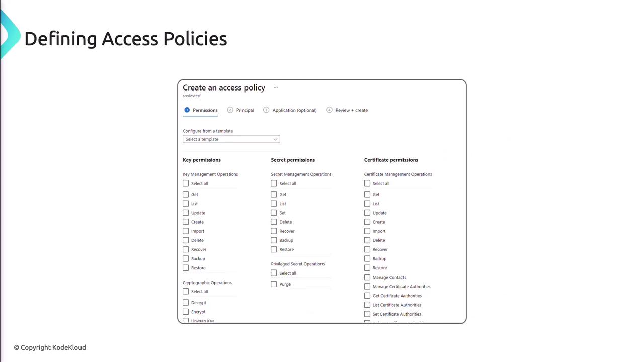Check List Certificate Authorities checkbox
This screenshot has width=644, height=362.
tap(367, 305)
